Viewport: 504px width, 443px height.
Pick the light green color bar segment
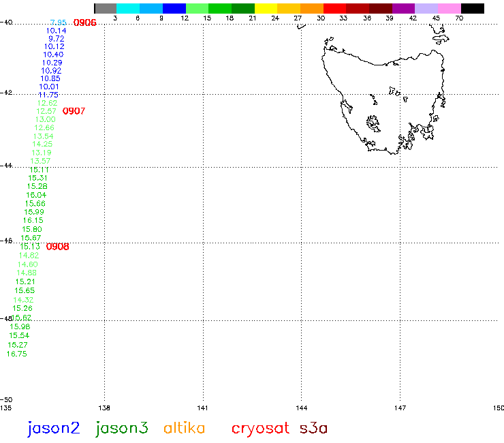tap(197, 8)
